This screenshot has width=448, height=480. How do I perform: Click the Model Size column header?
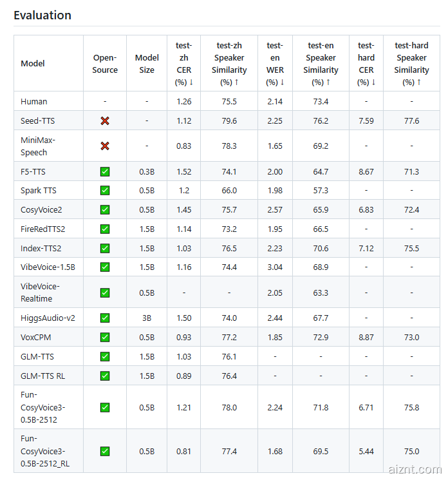click(147, 64)
